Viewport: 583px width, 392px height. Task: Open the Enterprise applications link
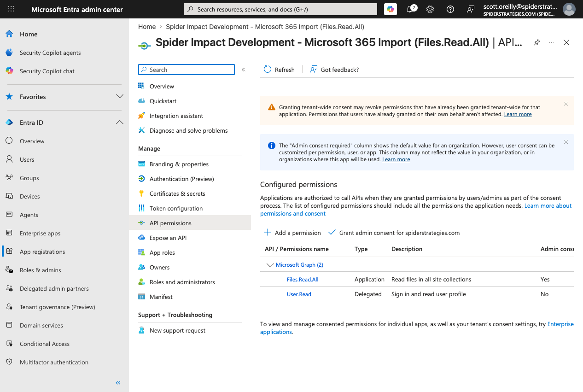pyautogui.click(x=417, y=328)
